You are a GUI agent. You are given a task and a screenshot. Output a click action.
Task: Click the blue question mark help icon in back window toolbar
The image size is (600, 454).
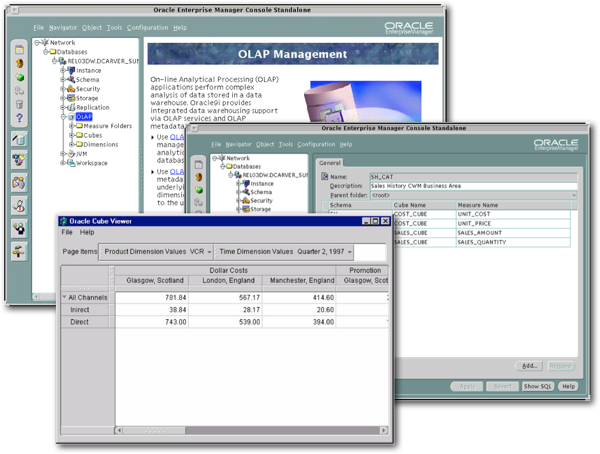pyautogui.click(x=20, y=118)
